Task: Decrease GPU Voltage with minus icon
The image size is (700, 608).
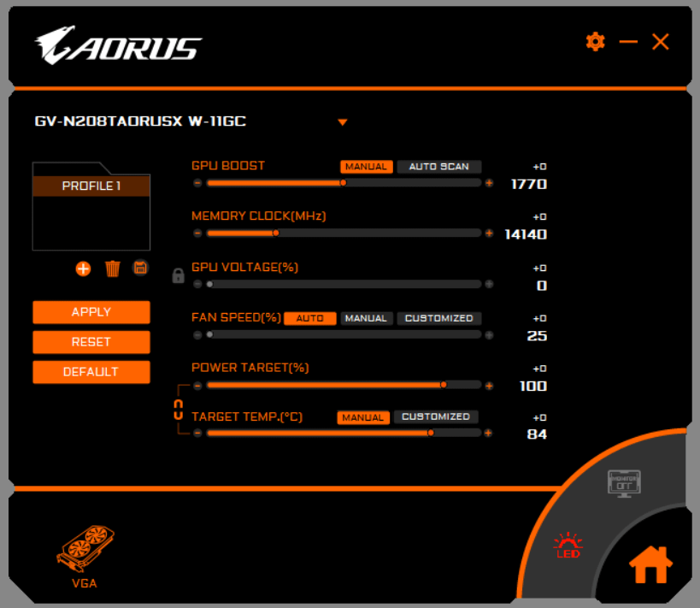Action: click(197, 284)
